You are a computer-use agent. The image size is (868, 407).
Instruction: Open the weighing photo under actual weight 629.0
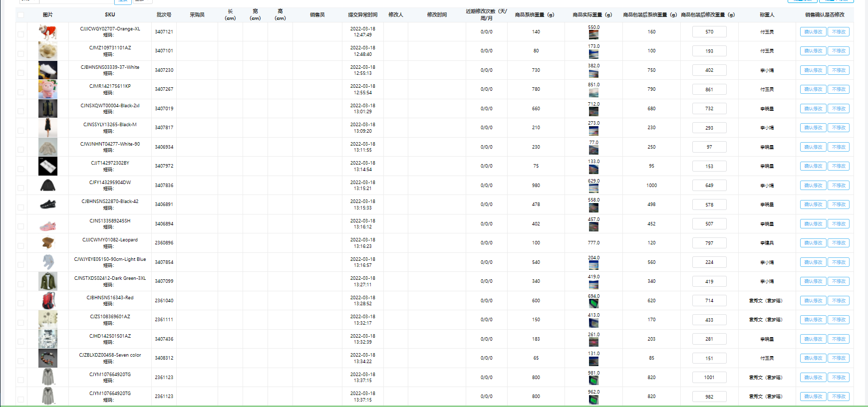[x=593, y=189]
